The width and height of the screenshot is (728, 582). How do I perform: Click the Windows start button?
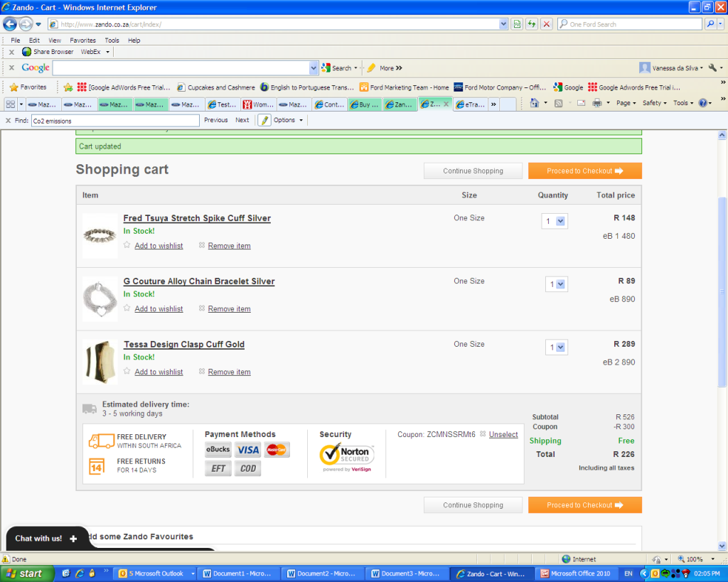(26, 573)
